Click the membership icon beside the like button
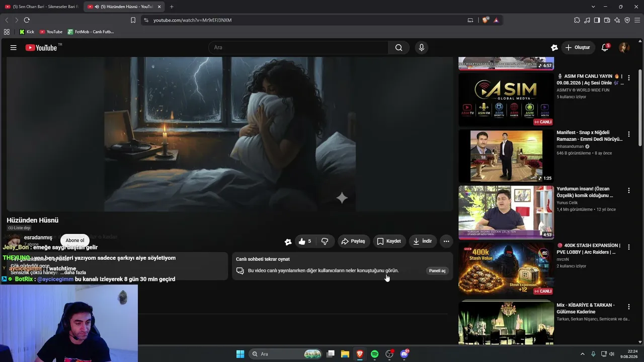Viewport: 644px width, 362px height. 288,242
